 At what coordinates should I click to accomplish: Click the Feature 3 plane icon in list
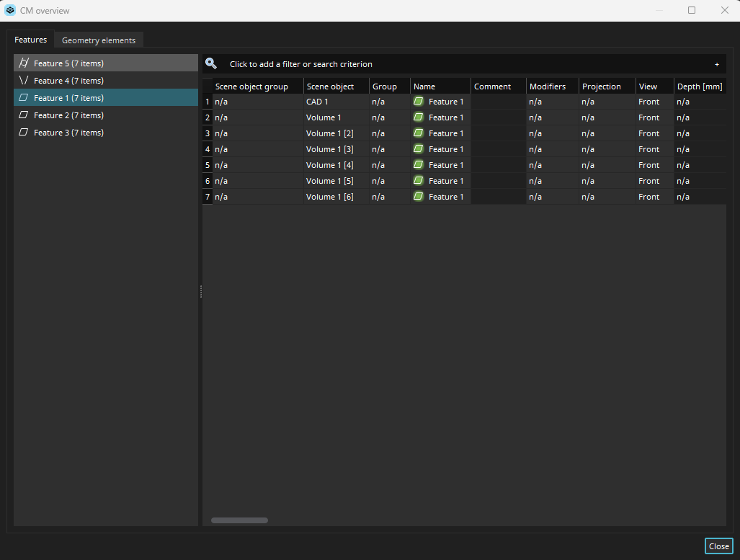pyautogui.click(x=24, y=133)
